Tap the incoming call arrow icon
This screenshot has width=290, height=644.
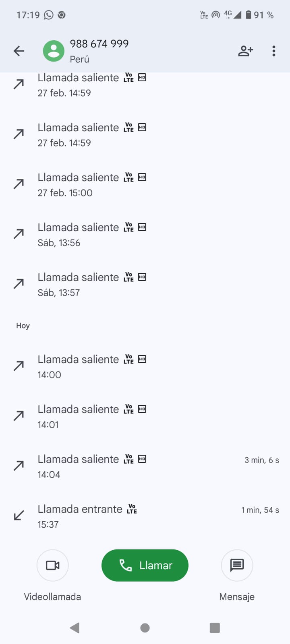coord(19,516)
